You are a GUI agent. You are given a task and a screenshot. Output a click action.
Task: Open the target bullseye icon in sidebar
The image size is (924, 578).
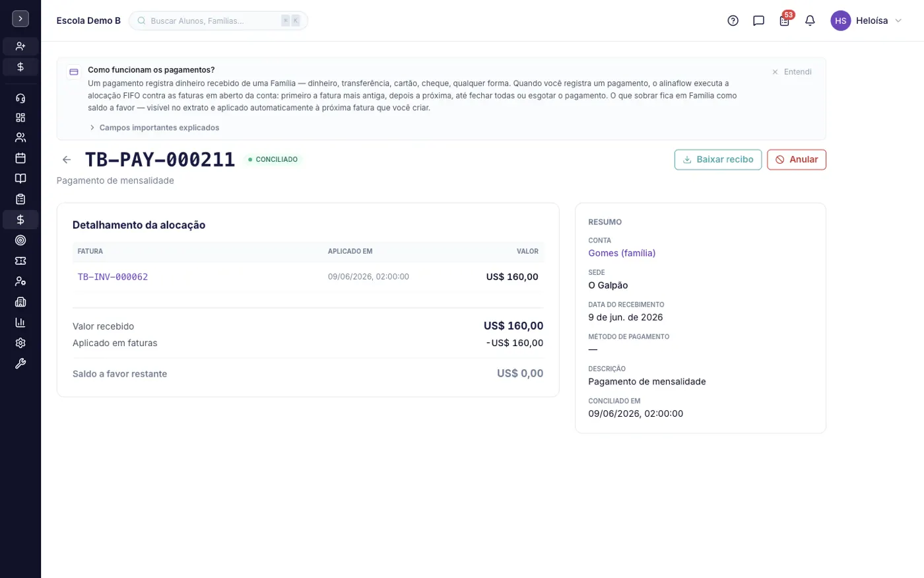click(20, 240)
